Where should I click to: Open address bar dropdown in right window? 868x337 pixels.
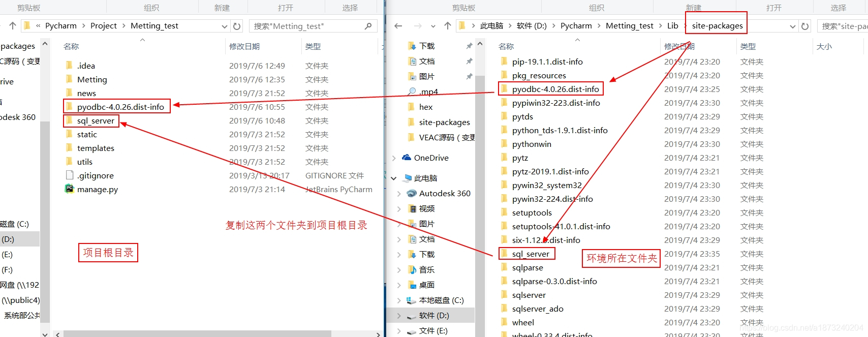coord(793,26)
